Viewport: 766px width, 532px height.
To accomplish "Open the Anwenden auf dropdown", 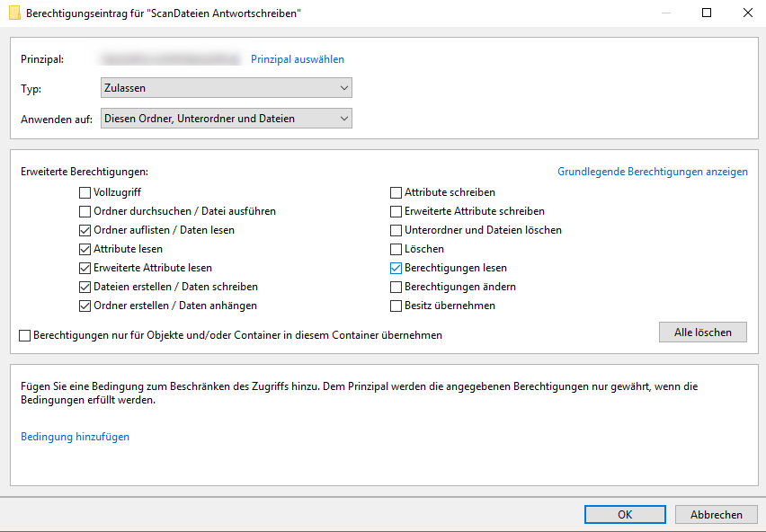I will (x=227, y=119).
